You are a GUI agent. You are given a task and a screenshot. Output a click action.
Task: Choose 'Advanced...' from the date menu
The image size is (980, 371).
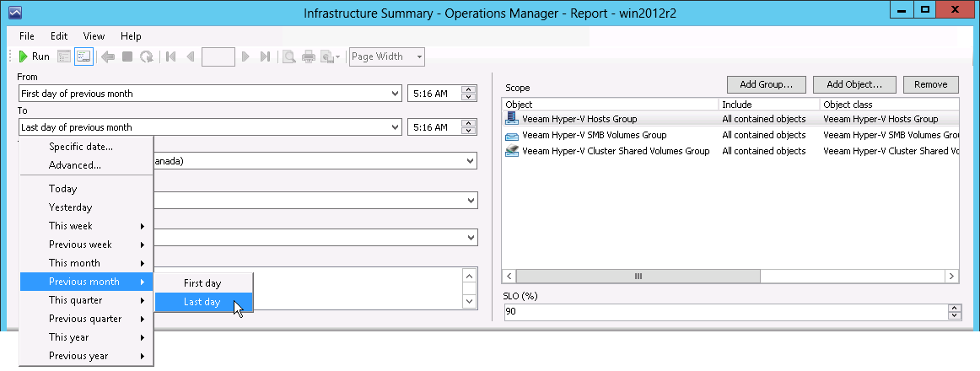[86, 165]
